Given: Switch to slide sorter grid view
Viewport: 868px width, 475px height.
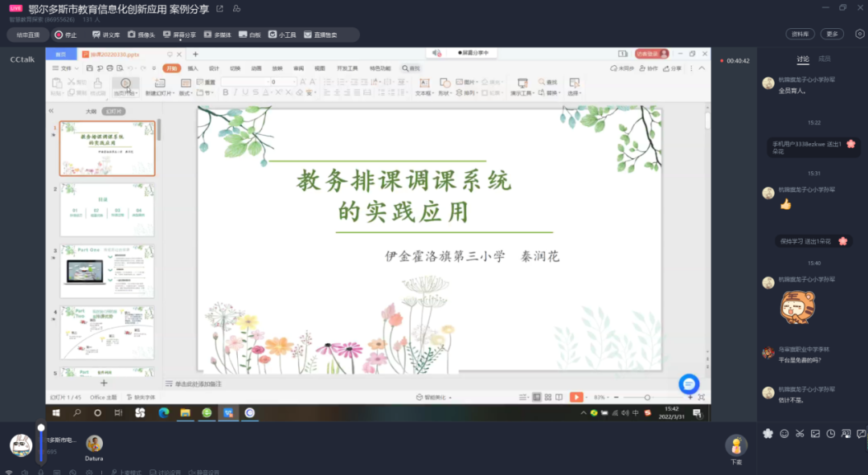Looking at the screenshot, I should (547, 397).
